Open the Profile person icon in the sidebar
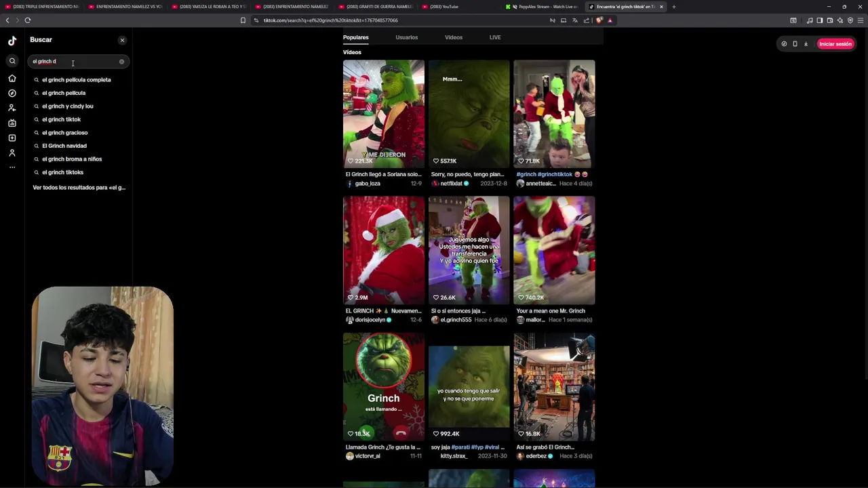 12,152
